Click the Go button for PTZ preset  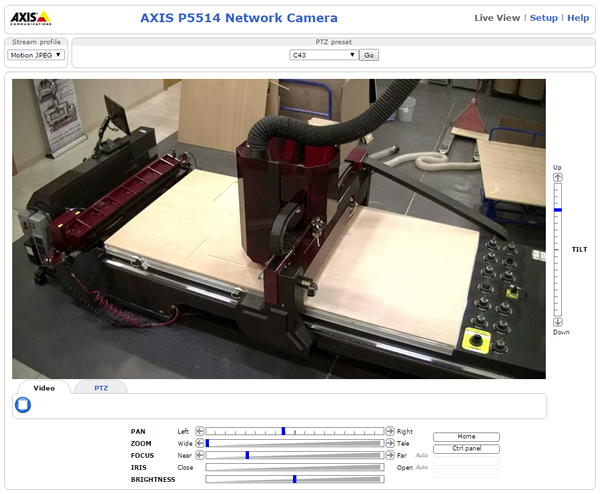click(369, 55)
